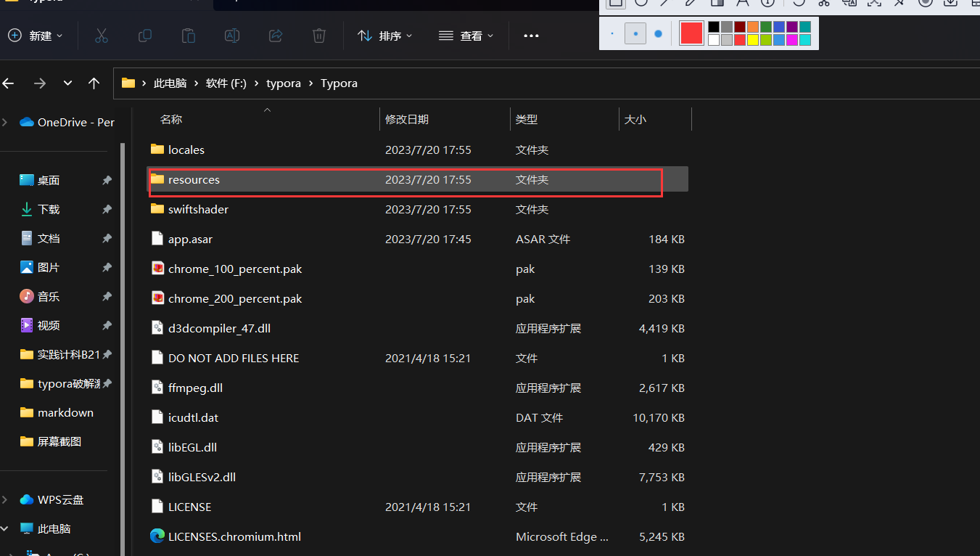Click the pin icon beside 桌面

click(x=107, y=180)
